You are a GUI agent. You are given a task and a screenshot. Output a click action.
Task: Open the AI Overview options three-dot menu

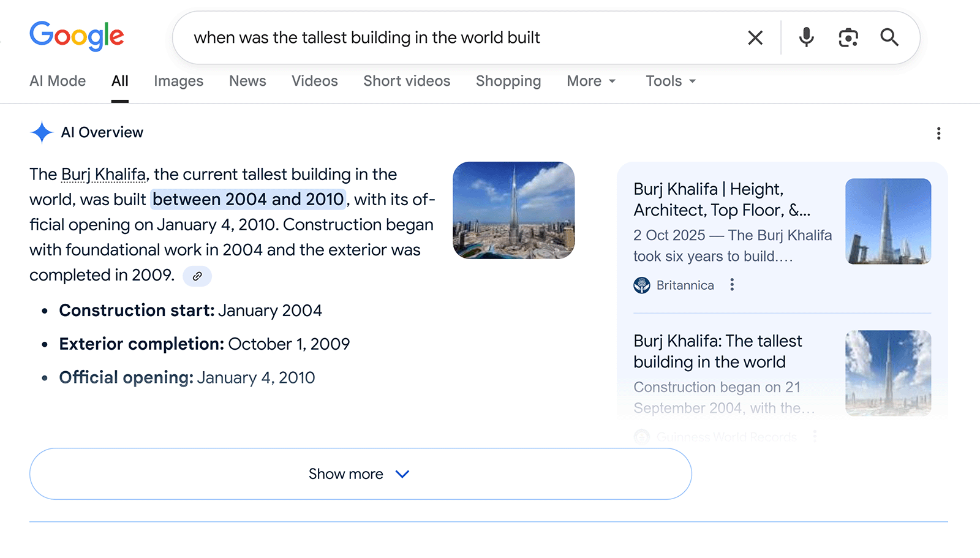click(938, 134)
